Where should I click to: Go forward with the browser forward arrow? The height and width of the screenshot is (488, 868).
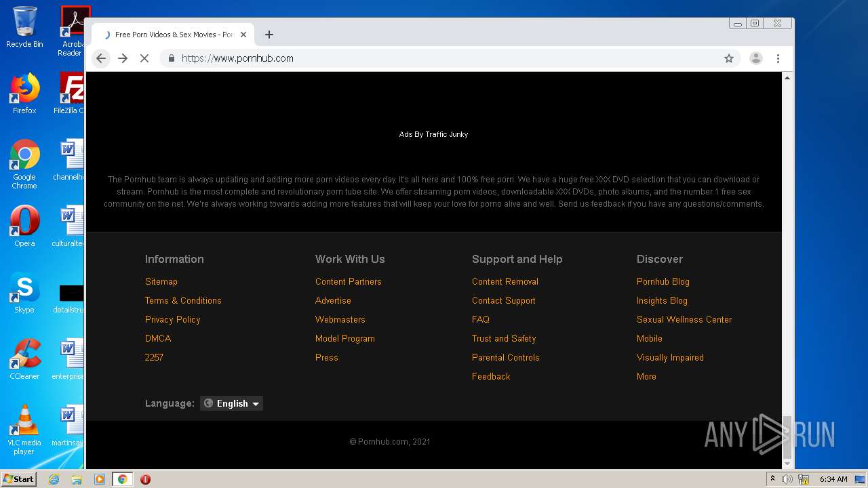123,58
